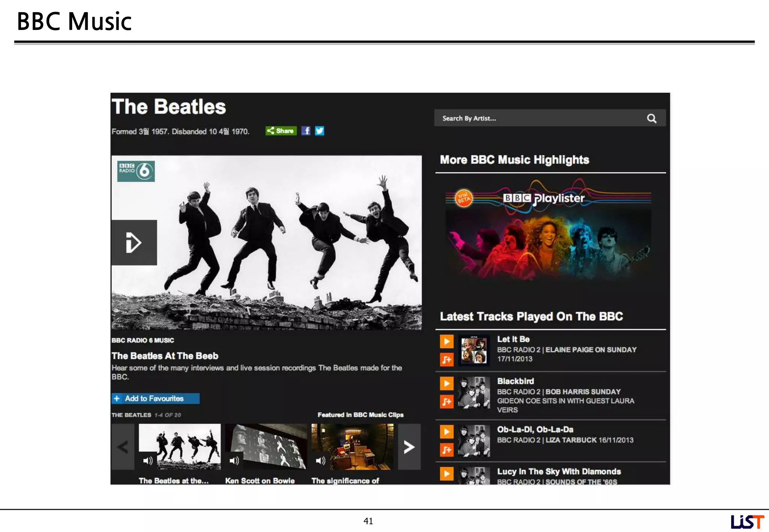Click the green Share button
Screen dimensions: 769x532
tap(281, 131)
